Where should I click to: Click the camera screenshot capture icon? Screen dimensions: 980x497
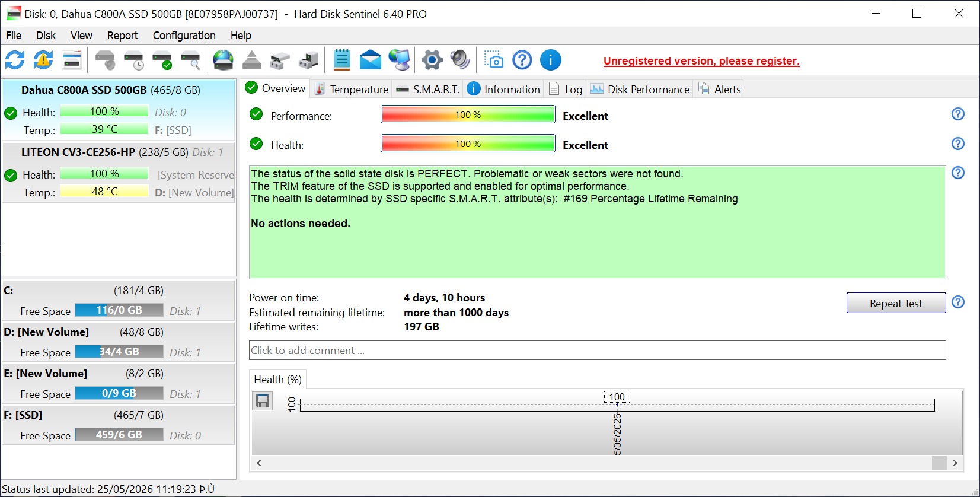click(493, 60)
